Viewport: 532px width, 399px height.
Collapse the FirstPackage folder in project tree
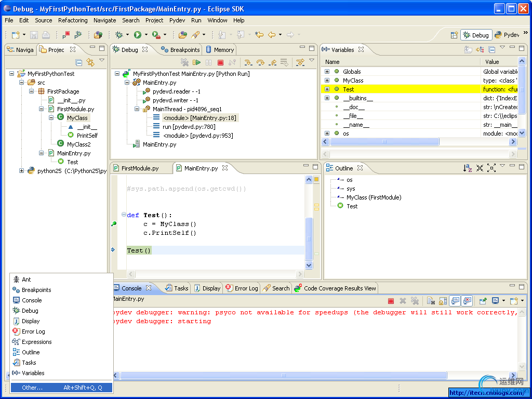31,91
